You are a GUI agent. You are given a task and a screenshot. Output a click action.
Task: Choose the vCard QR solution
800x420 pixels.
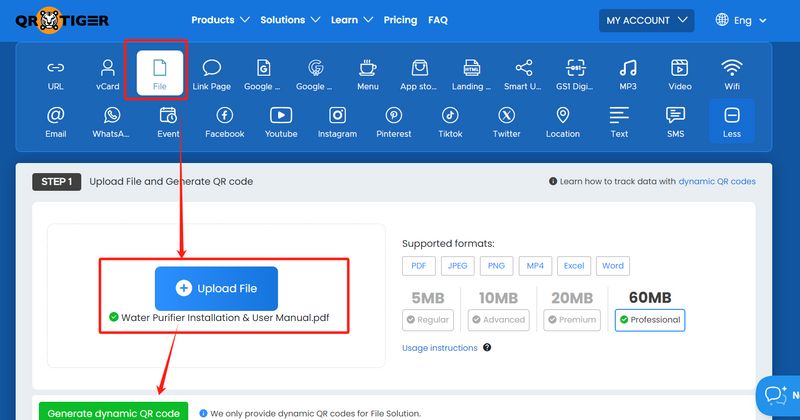[x=108, y=75]
